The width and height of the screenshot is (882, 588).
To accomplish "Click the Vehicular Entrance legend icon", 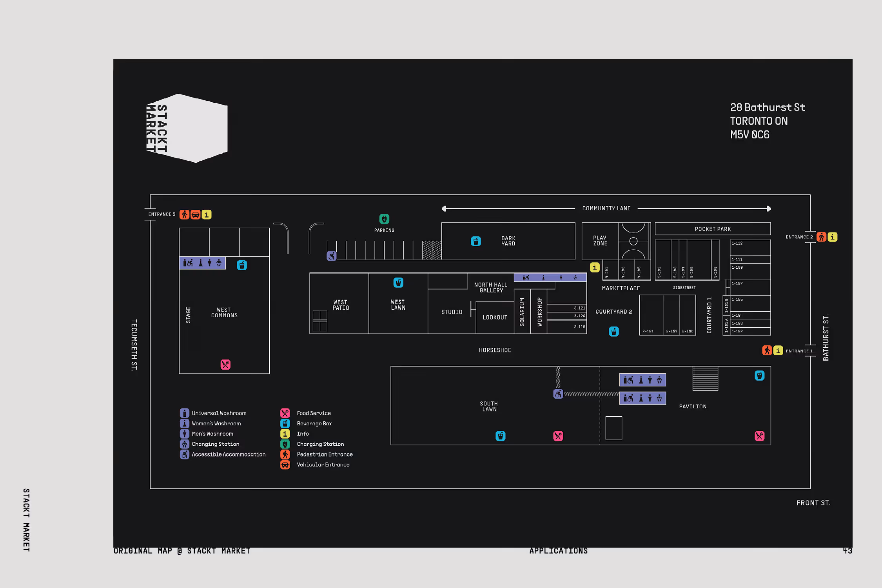I will coord(285,465).
